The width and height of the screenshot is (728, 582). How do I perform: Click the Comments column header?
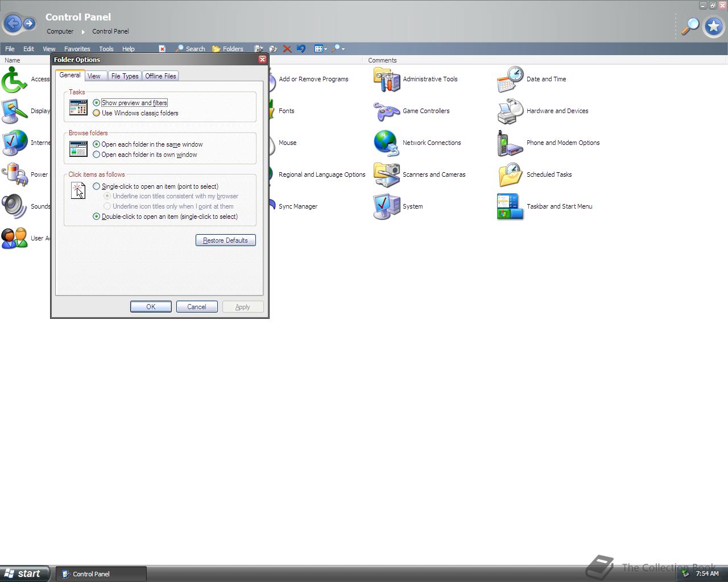pos(544,60)
